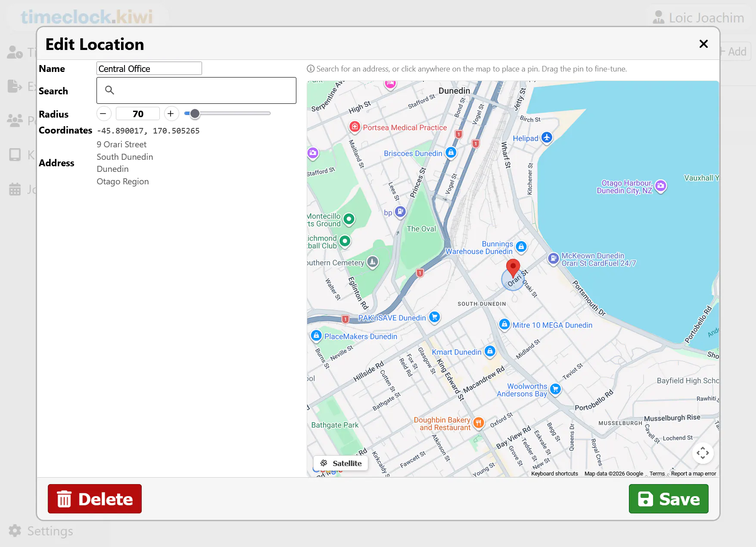Click the Portsea Medical Practice marker icon
The height and width of the screenshot is (547, 756).
click(x=355, y=127)
